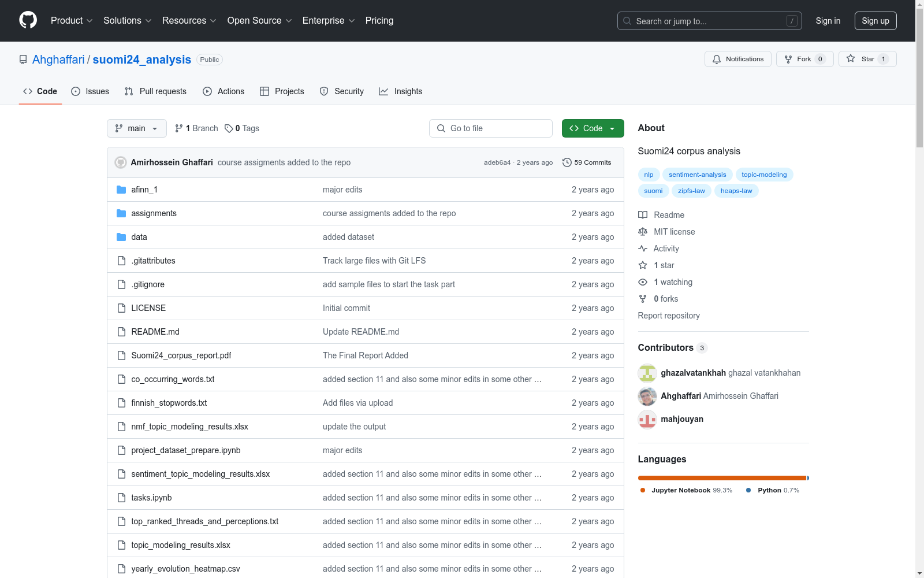Image resolution: width=924 pixels, height=578 pixels.
Task: Open the sentiment-analysis topic tag
Action: pos(698,175)
